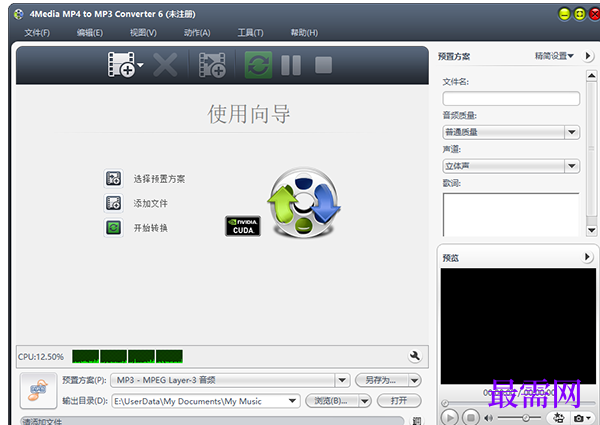Expand the 预览 panel arrow button
The image size is (600, 425).
coord(587,257)
